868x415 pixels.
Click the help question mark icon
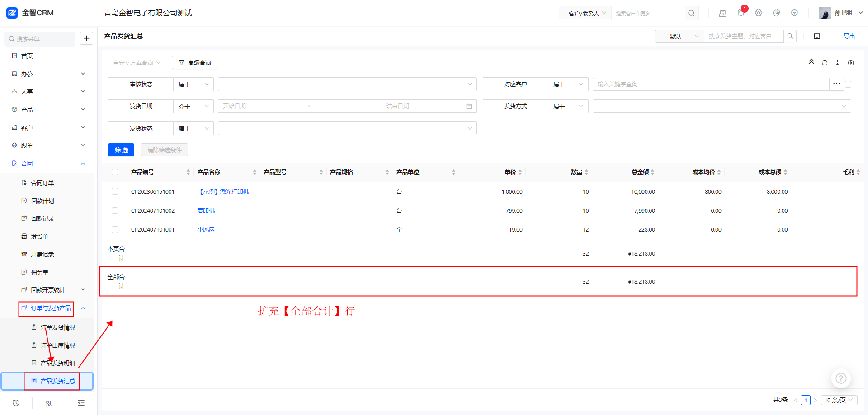click(x=841, y=378)
